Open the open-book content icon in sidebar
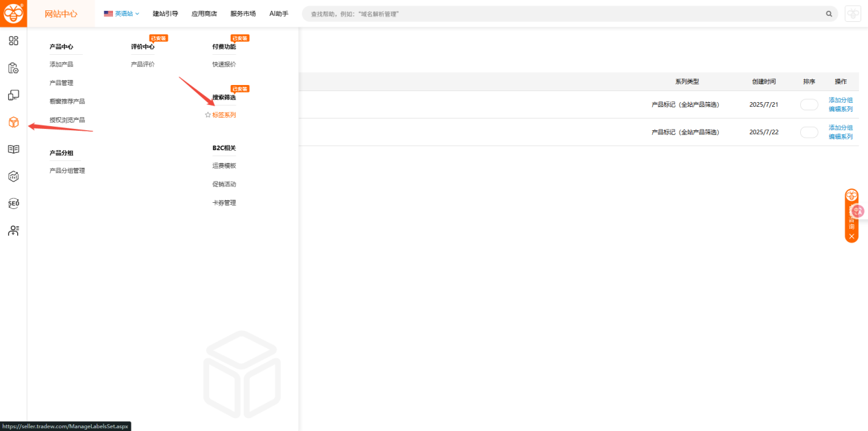 tap(14, 149)
